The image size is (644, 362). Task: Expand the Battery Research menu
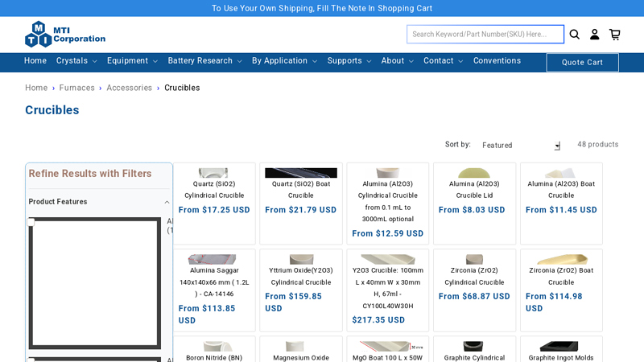click(x=204, y=61)
